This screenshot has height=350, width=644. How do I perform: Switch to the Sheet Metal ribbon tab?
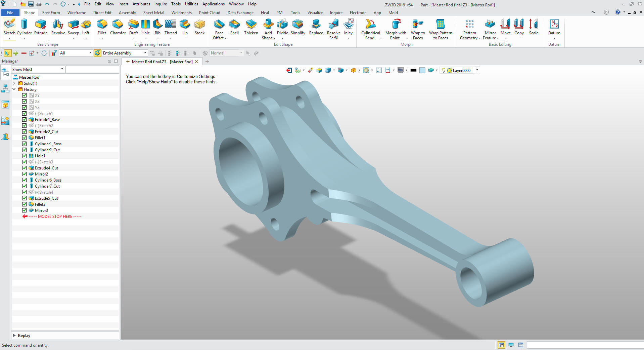tap(153, 13)
